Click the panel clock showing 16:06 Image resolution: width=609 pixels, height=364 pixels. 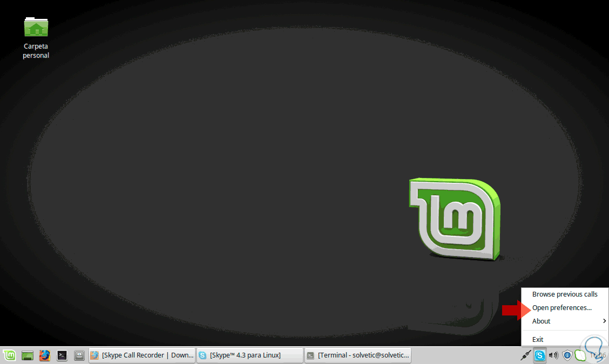click(x=598, y=355)
